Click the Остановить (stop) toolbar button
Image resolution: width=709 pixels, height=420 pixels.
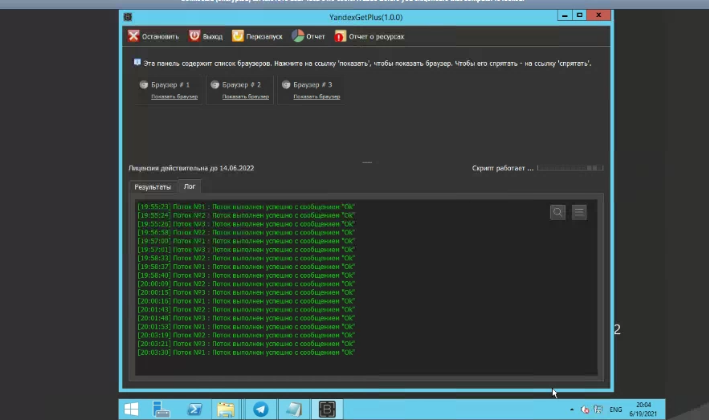[x=153, y=36]
